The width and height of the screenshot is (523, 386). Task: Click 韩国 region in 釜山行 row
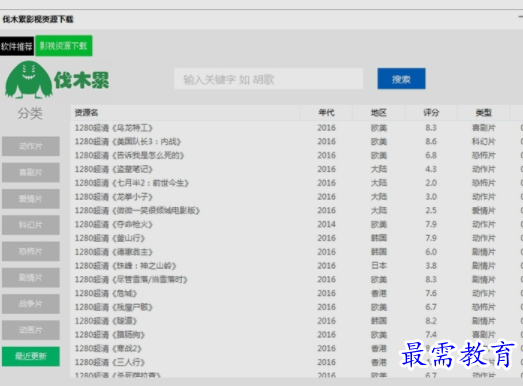click(x=379, y=238)
